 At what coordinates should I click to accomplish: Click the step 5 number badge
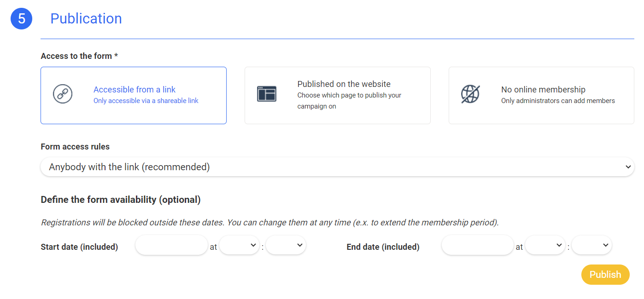pos(21,19)
